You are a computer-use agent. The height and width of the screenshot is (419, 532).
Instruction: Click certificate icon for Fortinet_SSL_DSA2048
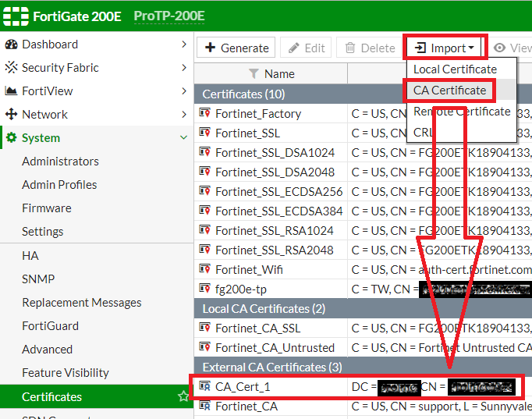(204, 172)
